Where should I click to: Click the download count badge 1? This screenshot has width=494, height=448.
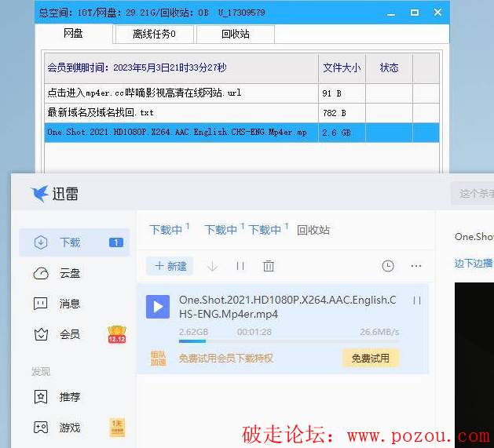coord(116,242)
